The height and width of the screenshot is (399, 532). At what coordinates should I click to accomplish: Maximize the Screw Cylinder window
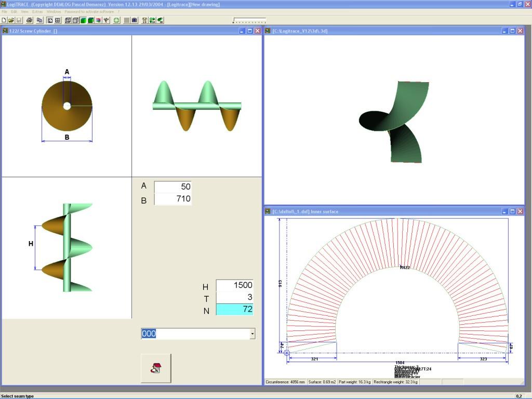point(250,31)
